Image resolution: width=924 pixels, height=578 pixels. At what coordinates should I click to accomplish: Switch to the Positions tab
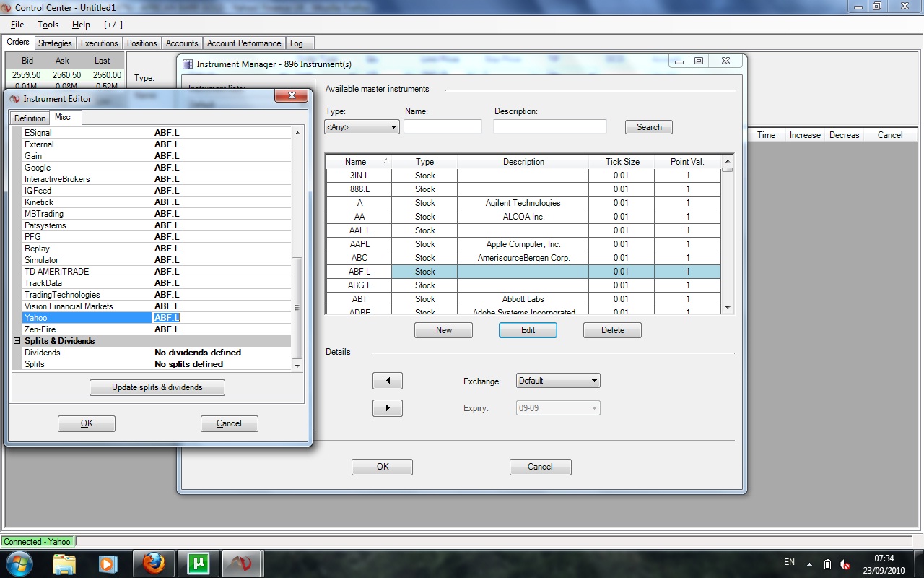coord(142,43)
